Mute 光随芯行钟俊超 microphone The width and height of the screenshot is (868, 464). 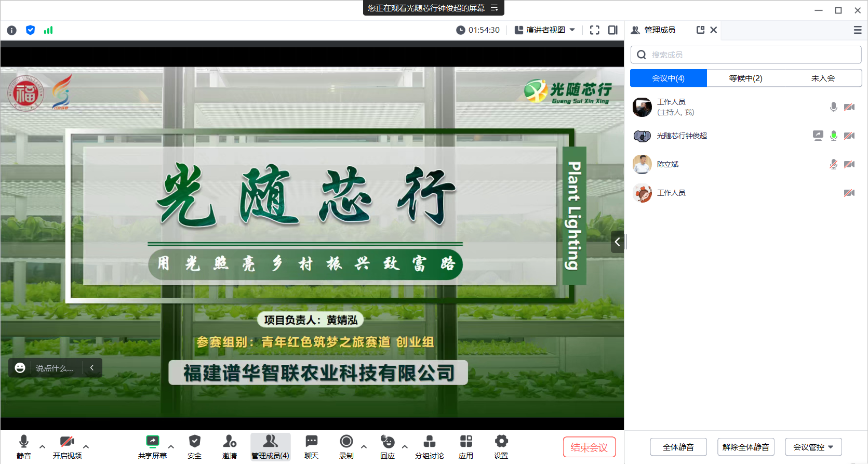(834, 136)
